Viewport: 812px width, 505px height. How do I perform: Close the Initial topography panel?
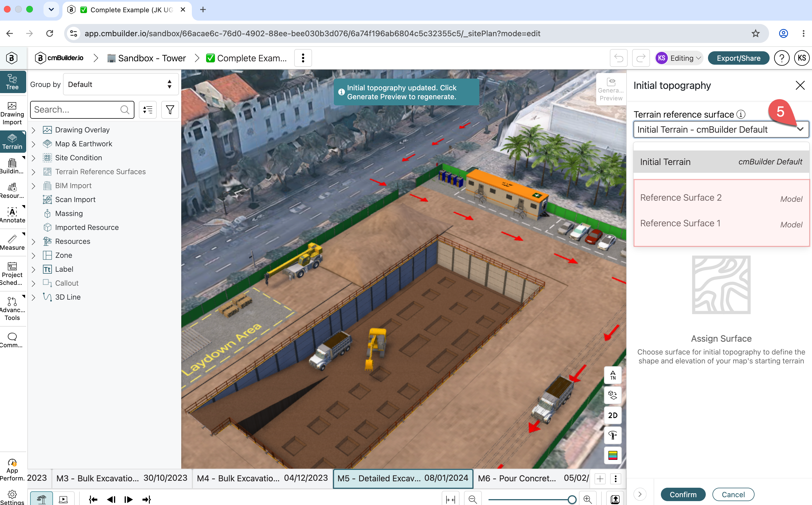click(800, 86)
